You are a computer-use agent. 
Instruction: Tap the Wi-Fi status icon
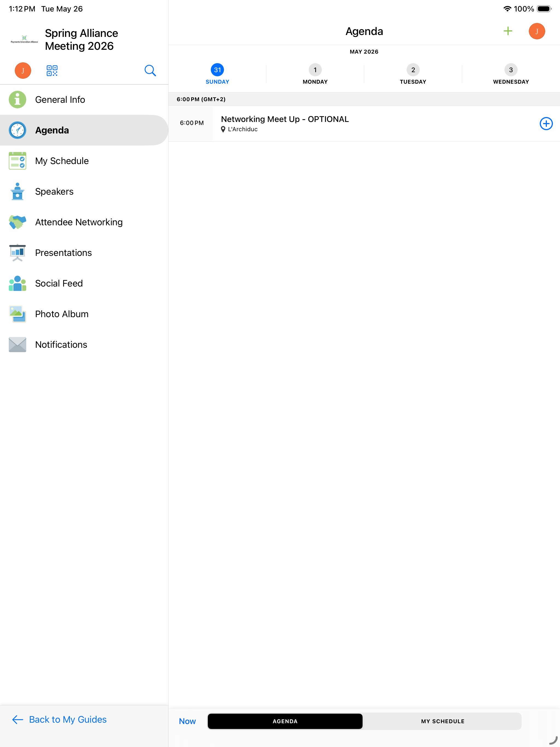click(x=507, y=9)
